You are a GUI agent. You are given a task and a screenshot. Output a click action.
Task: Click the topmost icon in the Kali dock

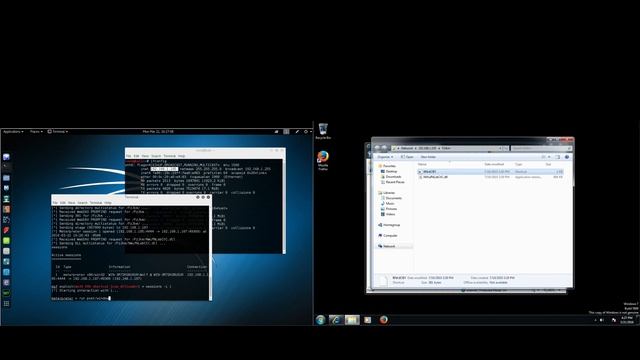[x=6, y=157]
